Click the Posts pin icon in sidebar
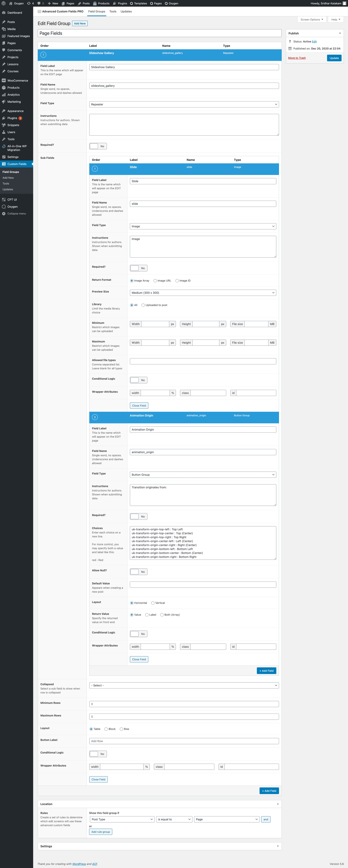The width and height of the screenshot is (348, 868). (4, 22)
